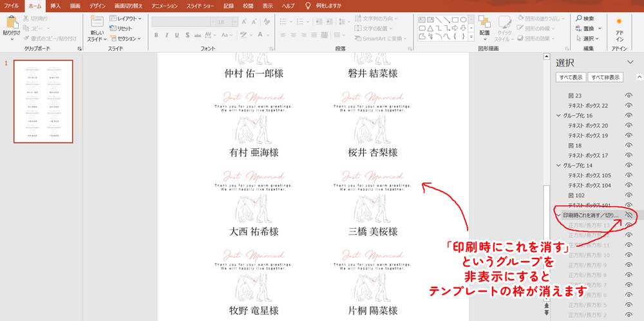The image size is (644, 321).
Task: Click the すべて表示 (Show All) button
Action: [x=571, y=77]
